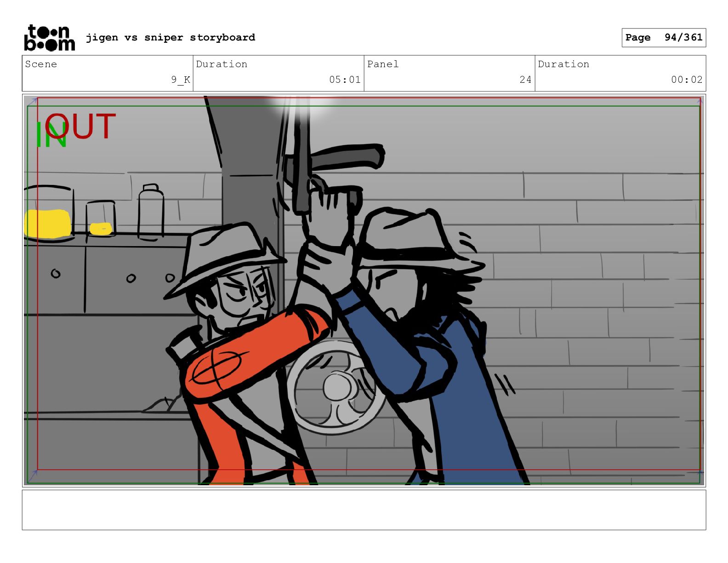The width and height of the screenshot is (728, 563).
Task: Select the "jigen vs sniper storyboard" title
Action: (x=171, y=37)
